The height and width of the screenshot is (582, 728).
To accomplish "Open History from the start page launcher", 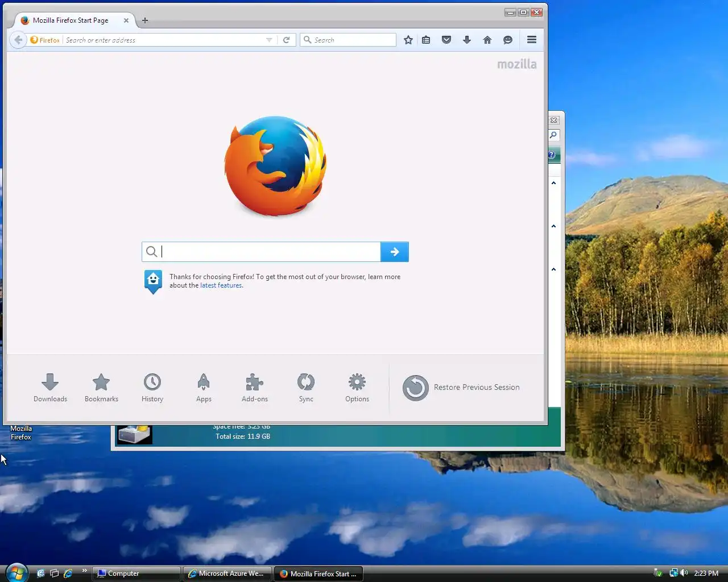I will [x=152, y=388].
